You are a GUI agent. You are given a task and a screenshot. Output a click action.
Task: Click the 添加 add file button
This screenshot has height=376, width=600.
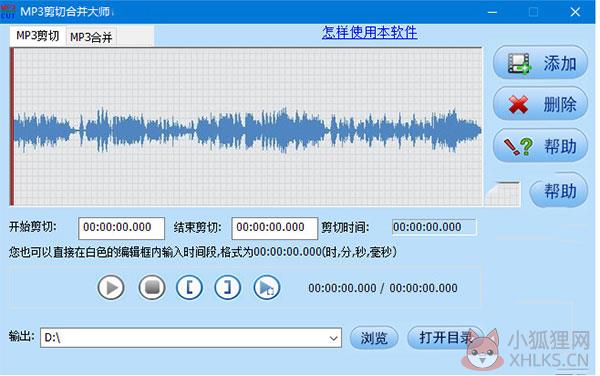540,63
